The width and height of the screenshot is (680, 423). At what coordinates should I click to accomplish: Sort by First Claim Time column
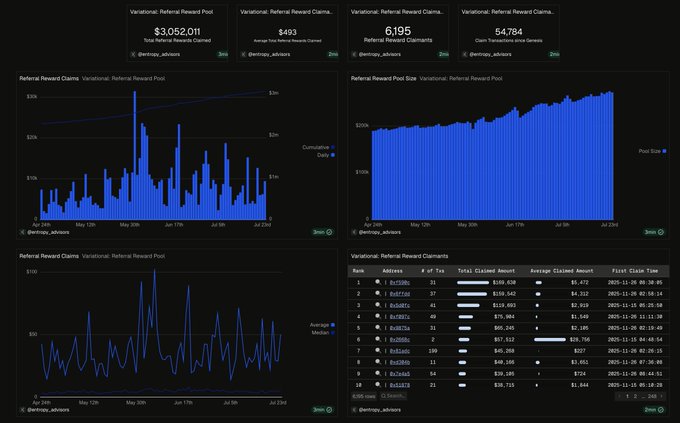click(635, 271)
